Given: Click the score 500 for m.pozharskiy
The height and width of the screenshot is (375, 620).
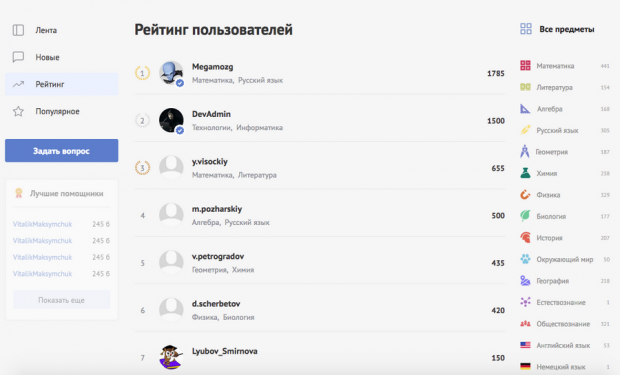Looking at the screenshot, I should point(498,216).
